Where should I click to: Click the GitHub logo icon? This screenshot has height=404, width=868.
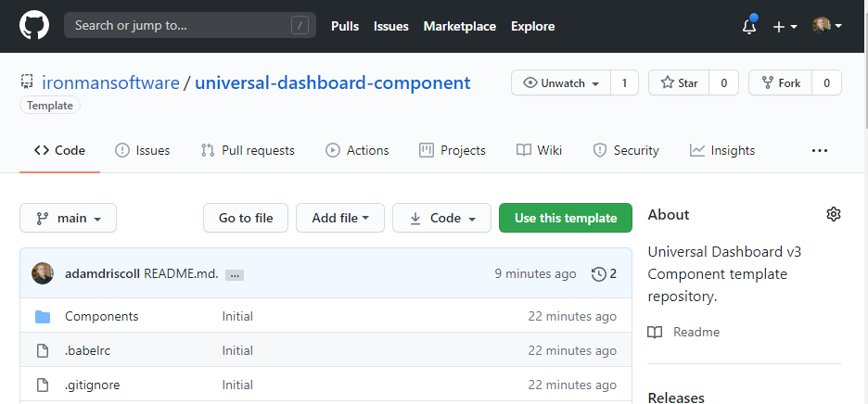[33, 26]
